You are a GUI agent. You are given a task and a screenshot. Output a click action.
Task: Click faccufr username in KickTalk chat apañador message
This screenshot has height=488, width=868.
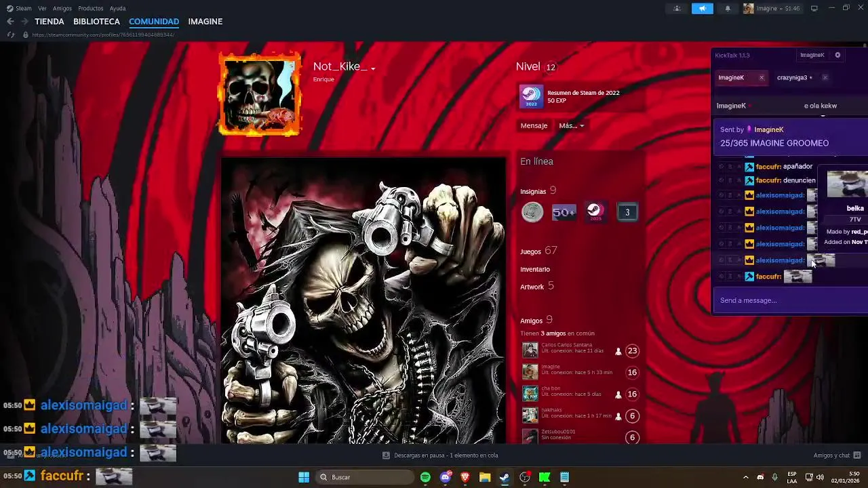point(768,166)
